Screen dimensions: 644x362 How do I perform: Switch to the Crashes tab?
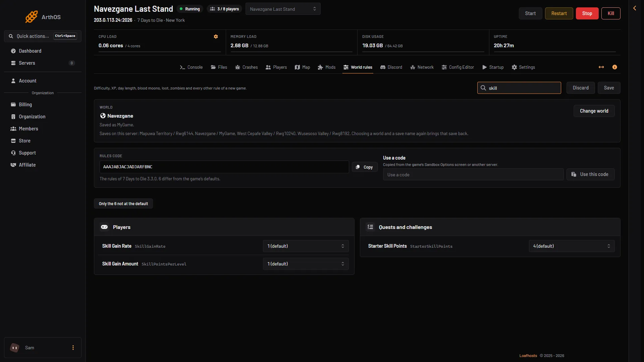[246, 67]
